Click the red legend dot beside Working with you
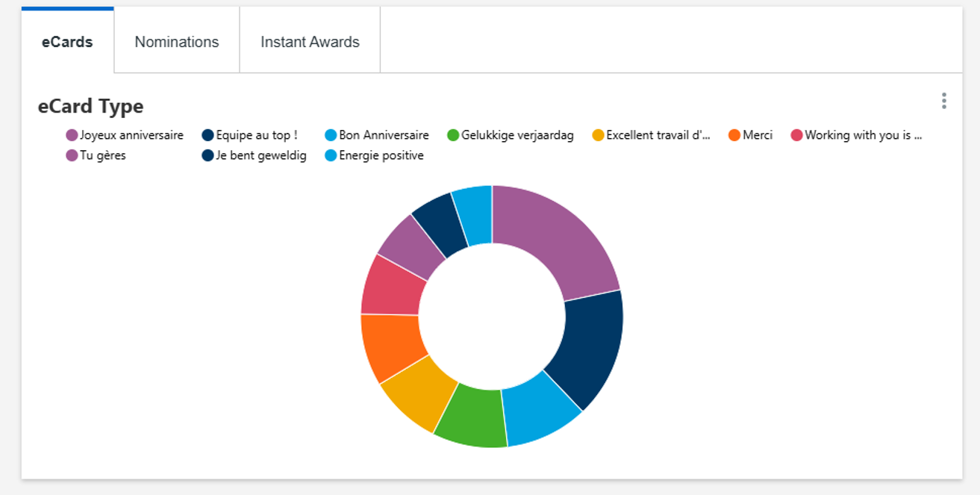Image resolution: width=980 pixels, height=495 pixels. pos(796,135)
